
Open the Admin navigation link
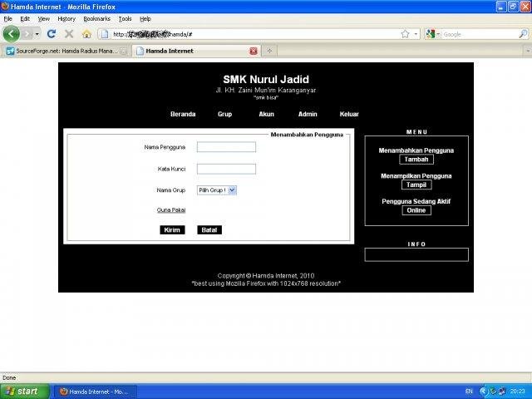coord(308,114)
